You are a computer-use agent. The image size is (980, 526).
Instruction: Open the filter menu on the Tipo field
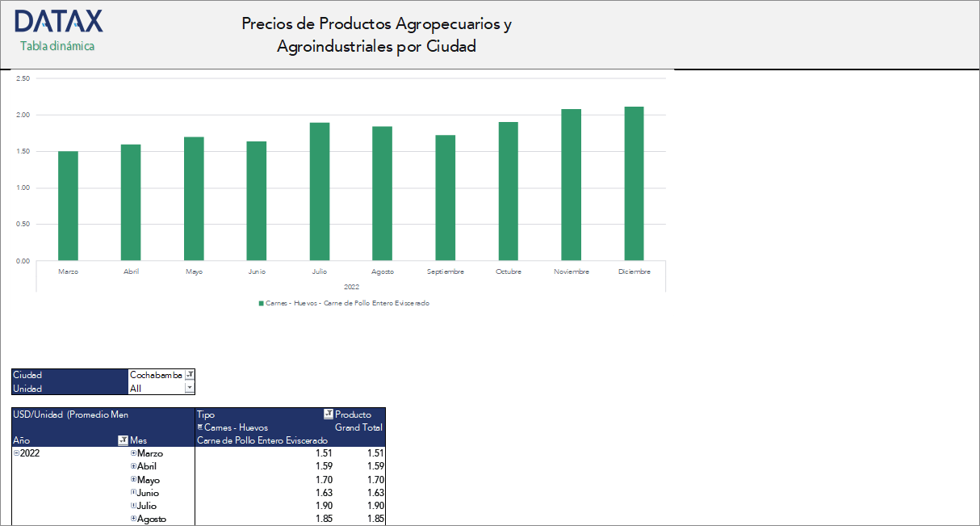329,413
